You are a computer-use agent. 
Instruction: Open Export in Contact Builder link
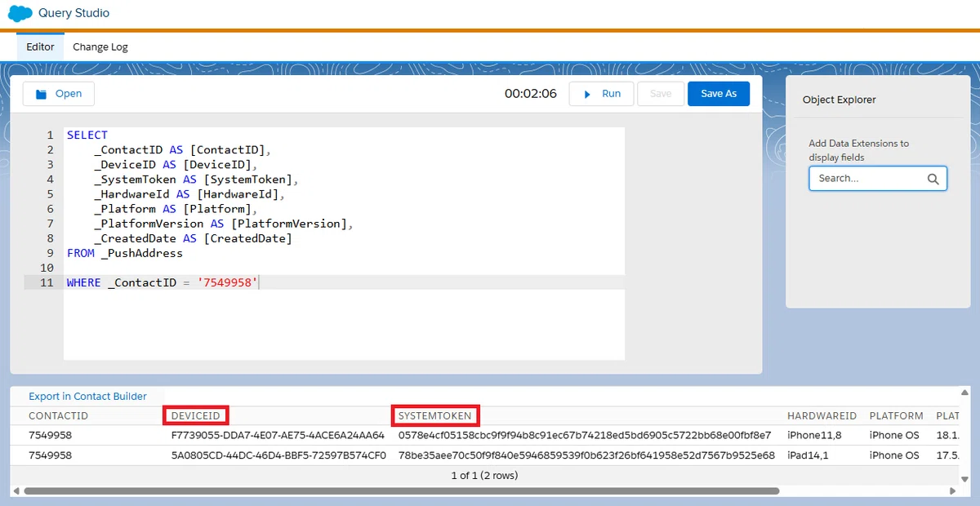(x=87, y=396)
